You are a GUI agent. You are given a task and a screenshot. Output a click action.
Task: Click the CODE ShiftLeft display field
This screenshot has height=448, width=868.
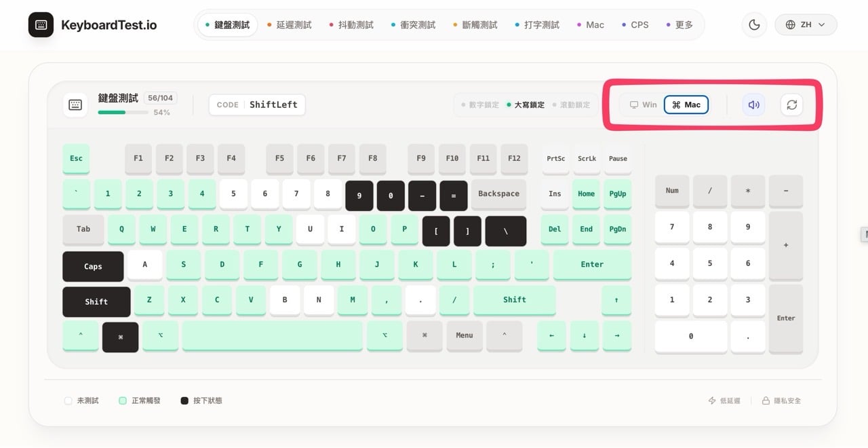256,105
